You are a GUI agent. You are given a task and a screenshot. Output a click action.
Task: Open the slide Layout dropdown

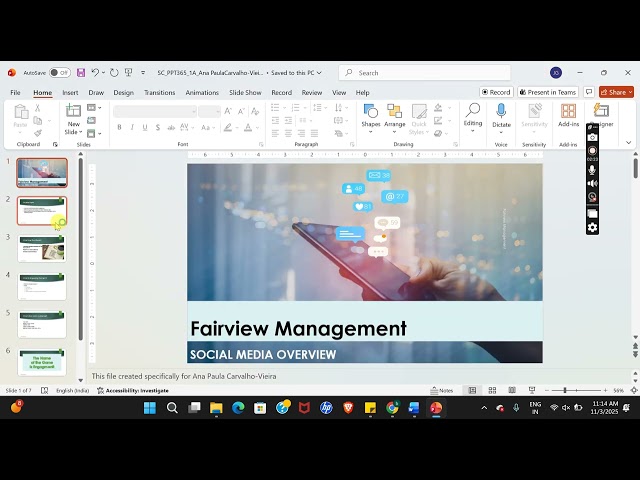pyautogui.click(x=94, y=108)
